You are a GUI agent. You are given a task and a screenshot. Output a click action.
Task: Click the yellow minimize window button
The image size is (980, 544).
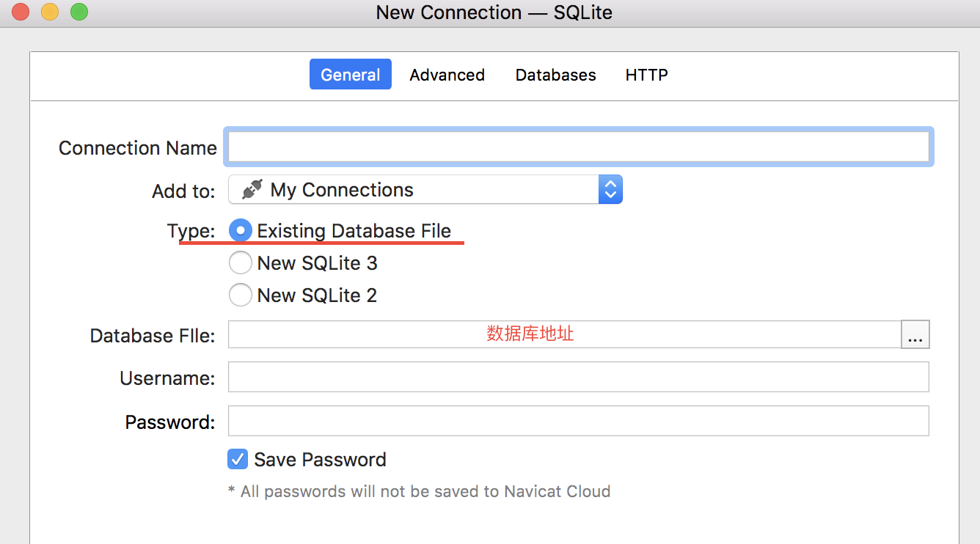pyautogui.click(x=48, y=12)
